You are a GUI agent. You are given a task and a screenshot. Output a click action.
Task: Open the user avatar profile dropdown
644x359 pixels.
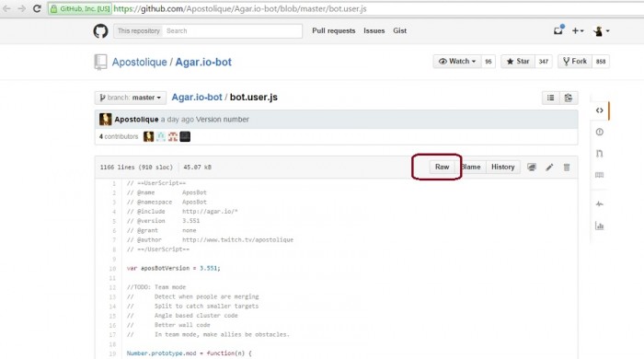(602, 30)
